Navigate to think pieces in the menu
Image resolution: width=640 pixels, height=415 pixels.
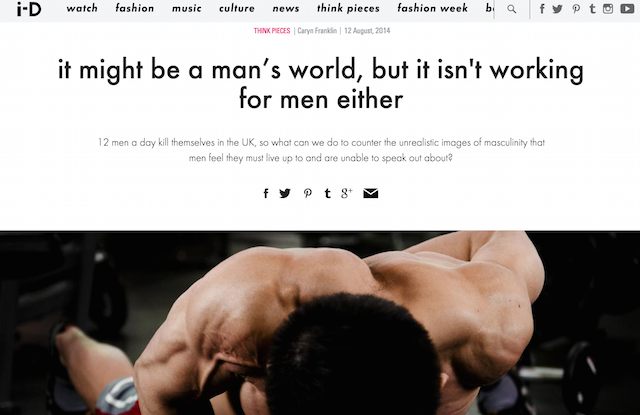(348, 8)
